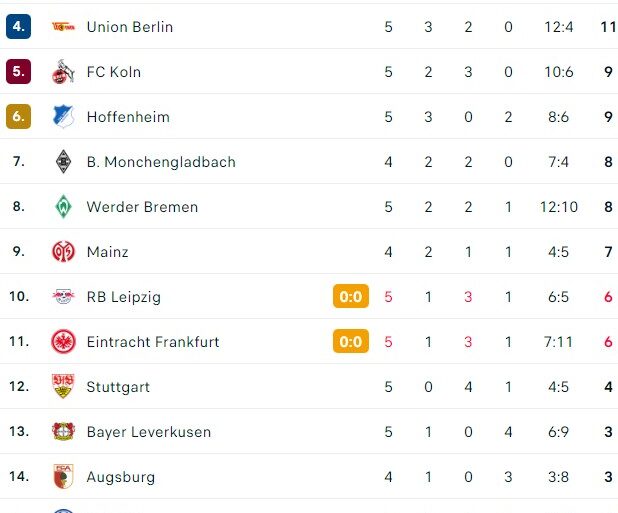Screen dimensions: 618x513
Task: Click the Union Berlin club crest
Action: [x=63, y=27]
